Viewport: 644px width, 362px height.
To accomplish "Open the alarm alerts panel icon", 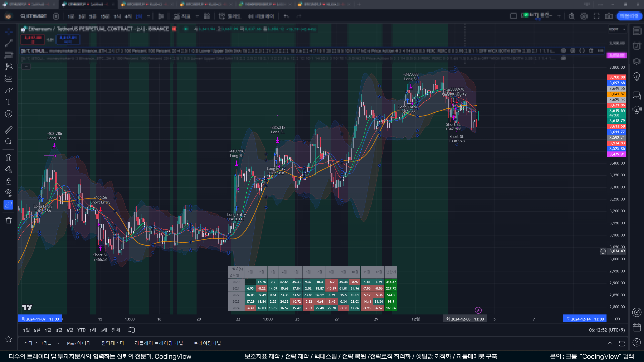I will pos(637,46).
